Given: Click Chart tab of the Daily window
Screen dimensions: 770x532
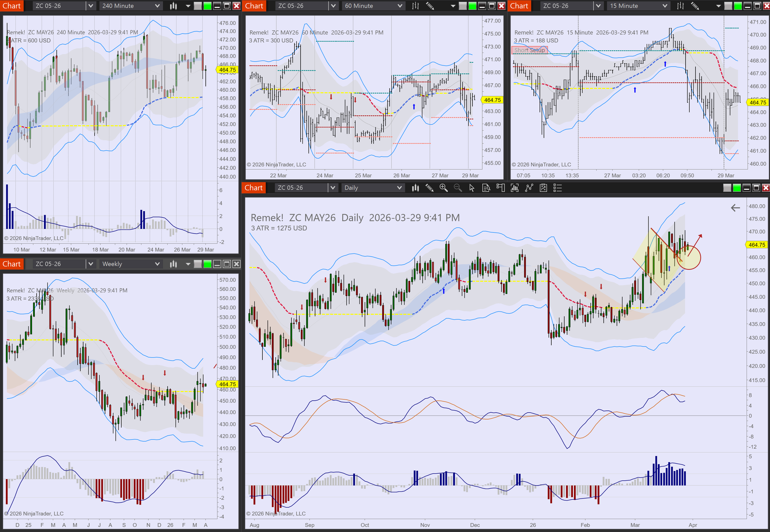Looking at the screenshot, I should (x=253, y=188).
